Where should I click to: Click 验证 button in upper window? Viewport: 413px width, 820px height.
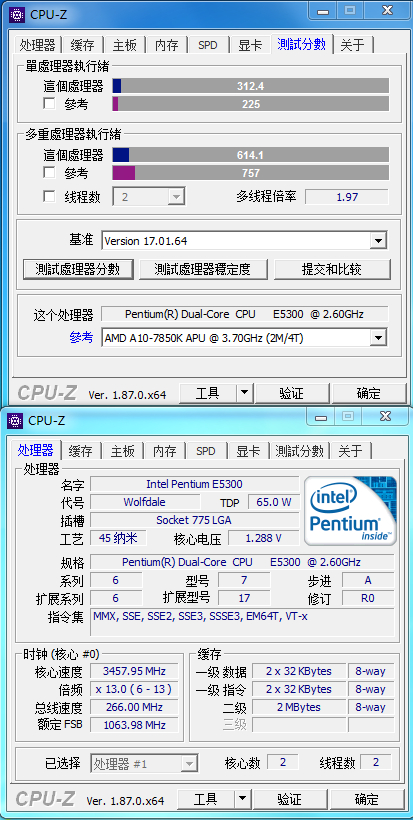(x=291, y=393)
